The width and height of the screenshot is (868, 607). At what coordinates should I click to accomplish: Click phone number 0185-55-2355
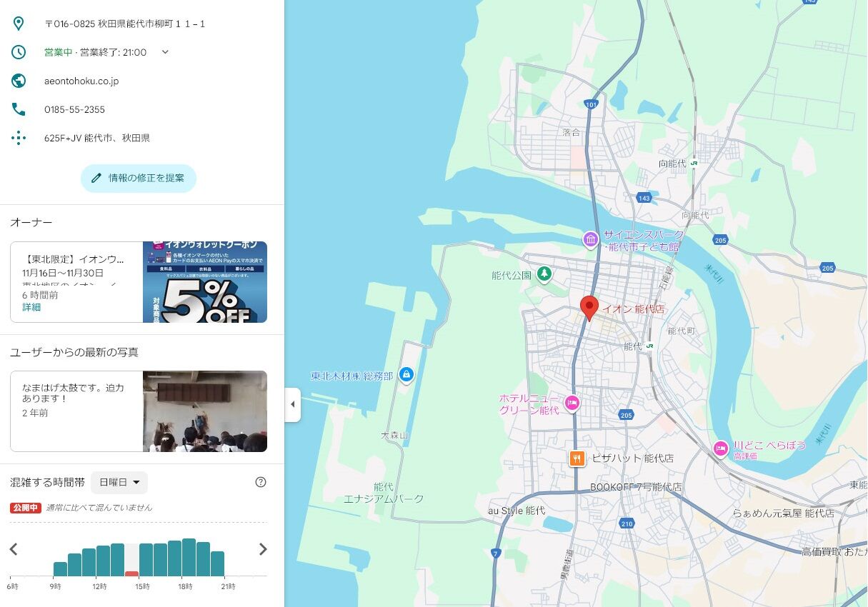click(74, 109)
